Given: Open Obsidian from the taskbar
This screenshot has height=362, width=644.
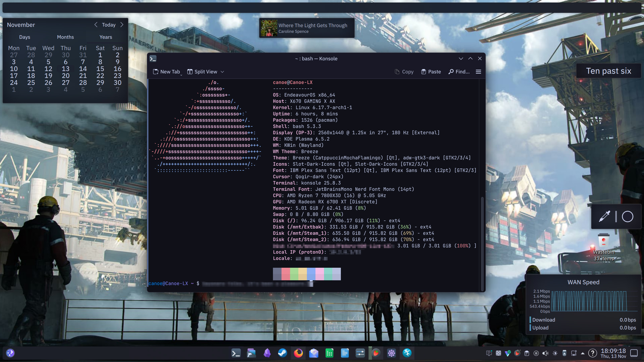Looking at the screenshot, I should (267, 353).
